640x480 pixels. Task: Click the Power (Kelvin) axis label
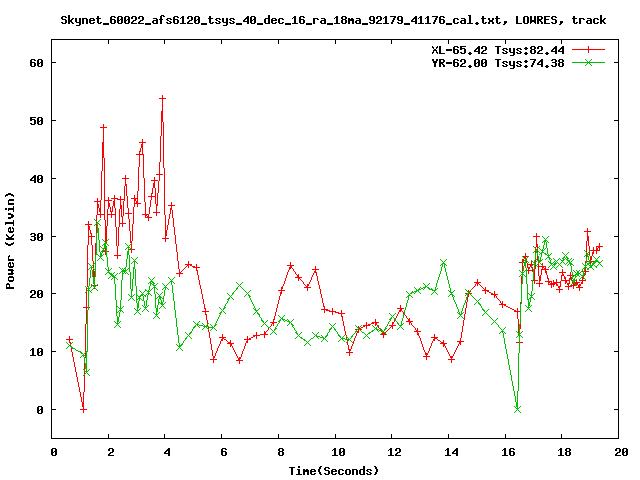click(10, 241)
